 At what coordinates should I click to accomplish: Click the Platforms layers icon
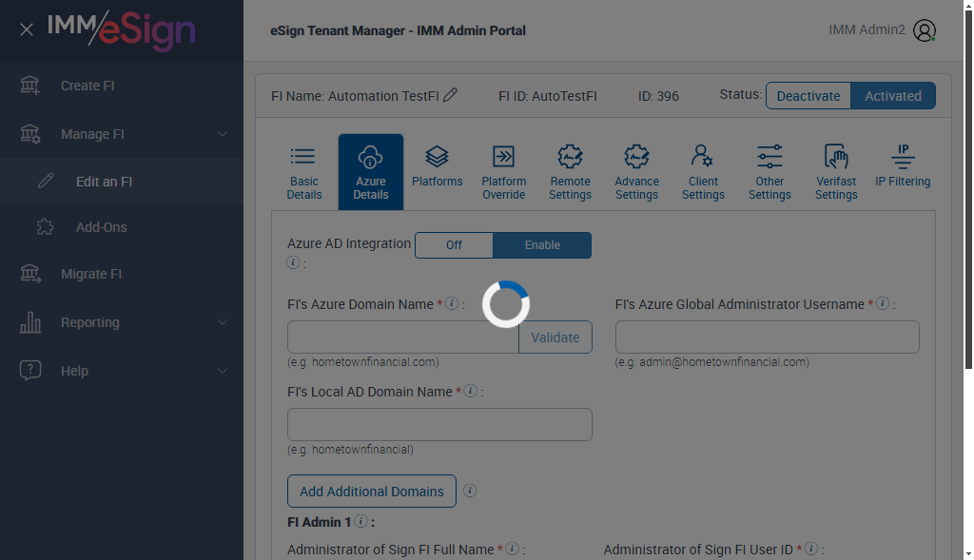tap(437, 157)
